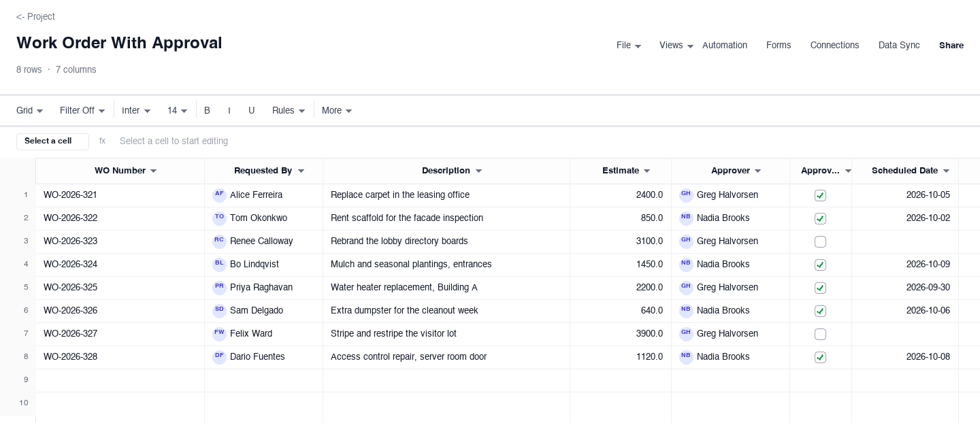Screen dimensions: 980x423
Task: Click the NB approver avatar in WO-2026-326 row
Action: click(x=686, y=311)
